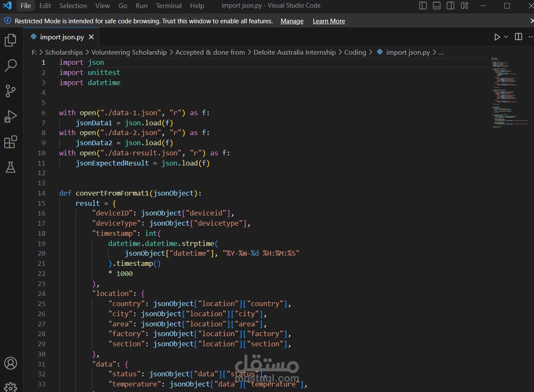
Task: Open the Learn More link about Restricted Mode
Action: click(329, 21)
